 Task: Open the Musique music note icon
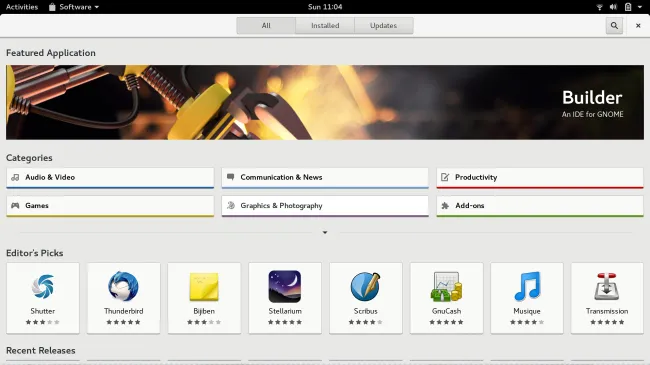(527, 286)
